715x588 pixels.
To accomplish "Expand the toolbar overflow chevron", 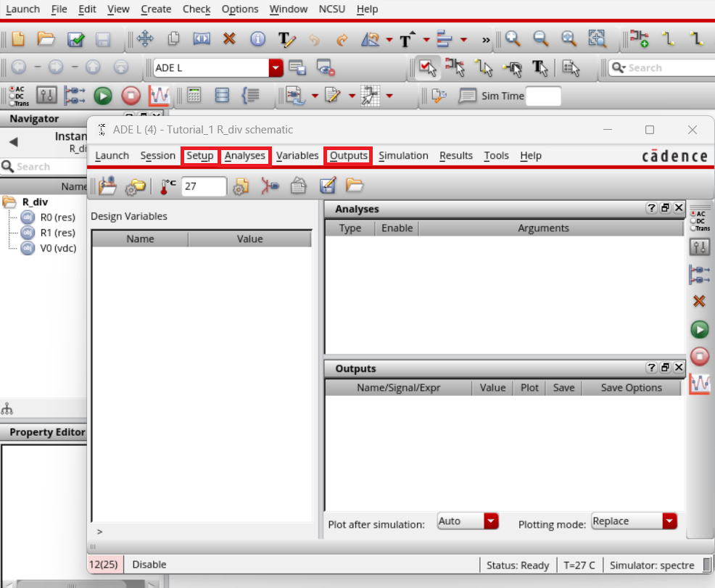I will [x=486, y=40].
